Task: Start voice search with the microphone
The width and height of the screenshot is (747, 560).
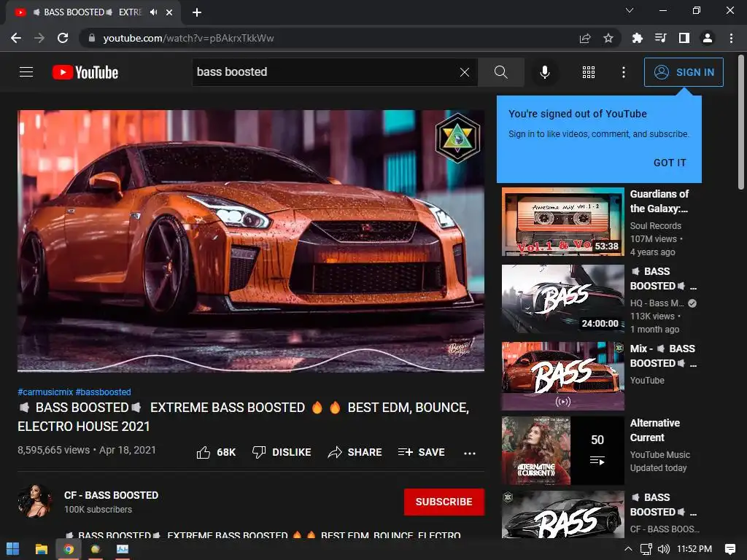Action: pos(545,72)
